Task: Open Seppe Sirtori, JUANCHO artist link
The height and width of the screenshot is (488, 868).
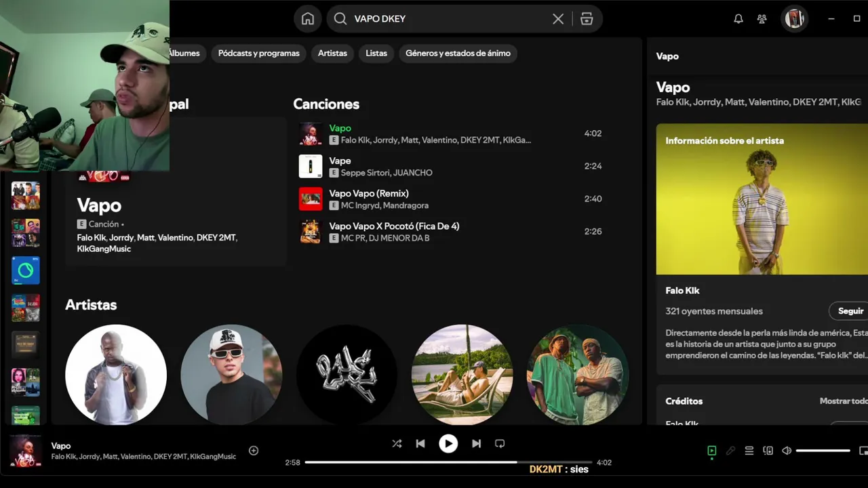Action: (x=387, y=173)
